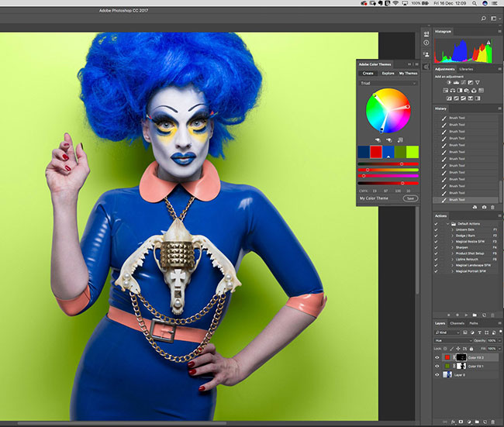Open Photoshop search magnifier icon
Image resolution: width=504 pixels, height=427 pixels.
[483, 19]
